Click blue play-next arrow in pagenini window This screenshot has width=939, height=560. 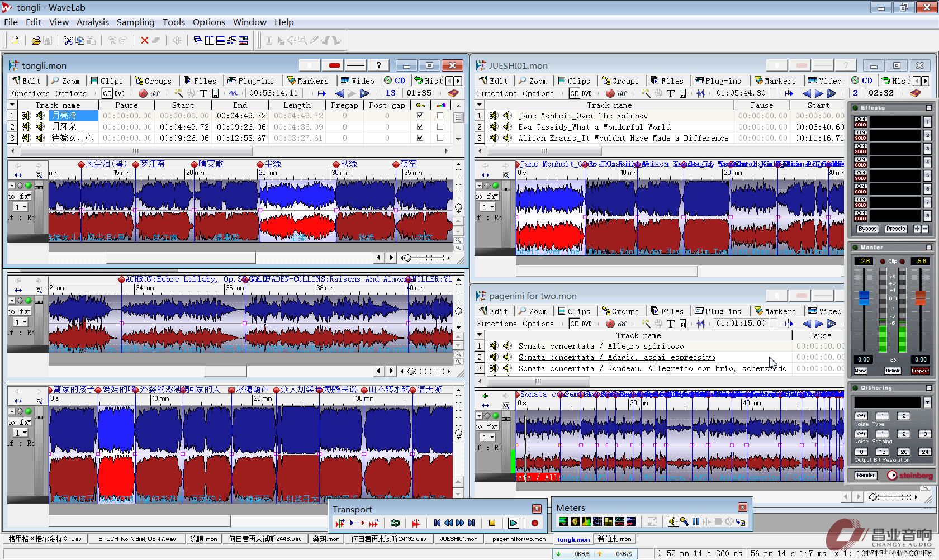click(x=819, y=324)
